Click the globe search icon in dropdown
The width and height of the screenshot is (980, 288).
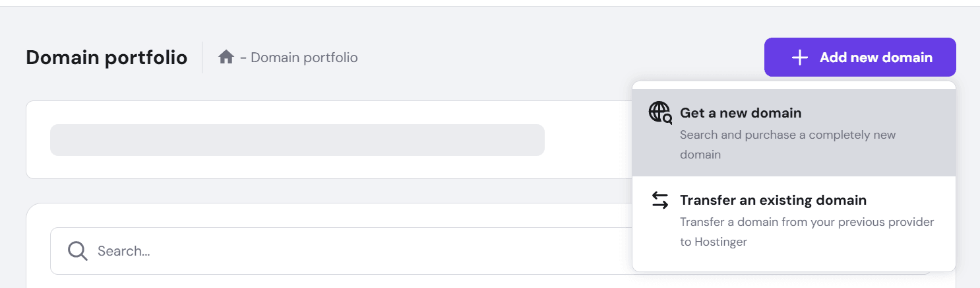[x=660, y=113]
